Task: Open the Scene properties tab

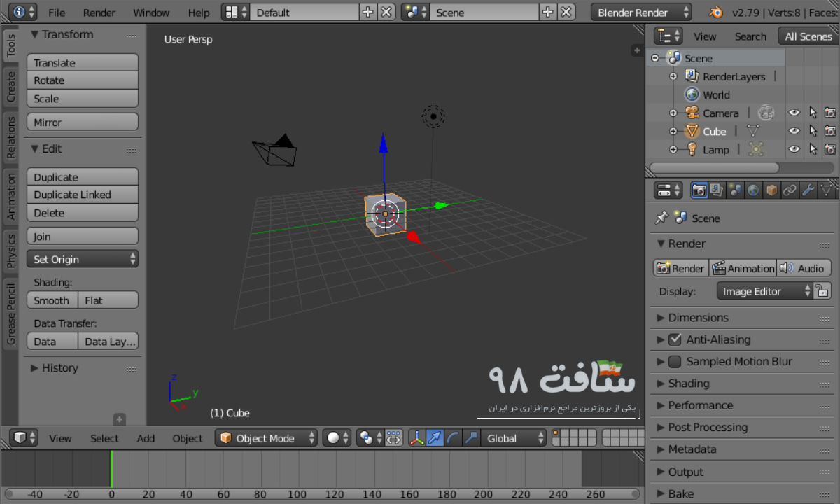Action: point(736,190)
